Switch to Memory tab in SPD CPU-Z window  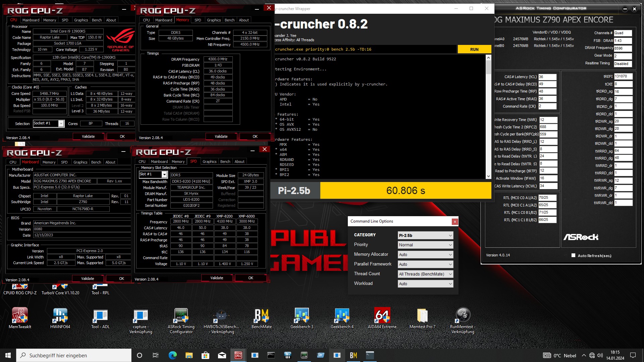coord(178,162)
